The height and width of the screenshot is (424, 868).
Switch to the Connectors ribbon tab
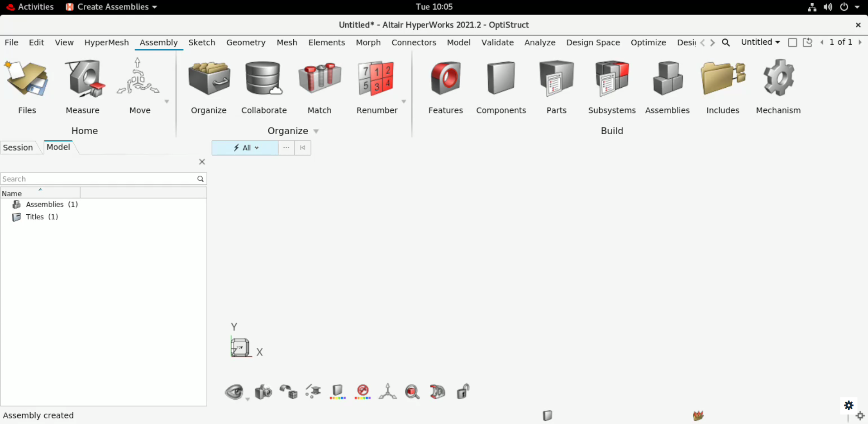click(414, 42)
